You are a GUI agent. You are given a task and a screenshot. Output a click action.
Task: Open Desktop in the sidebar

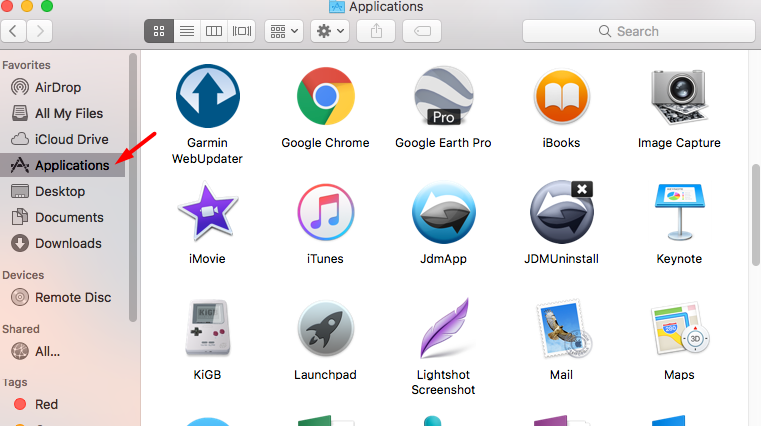(63, 191)
